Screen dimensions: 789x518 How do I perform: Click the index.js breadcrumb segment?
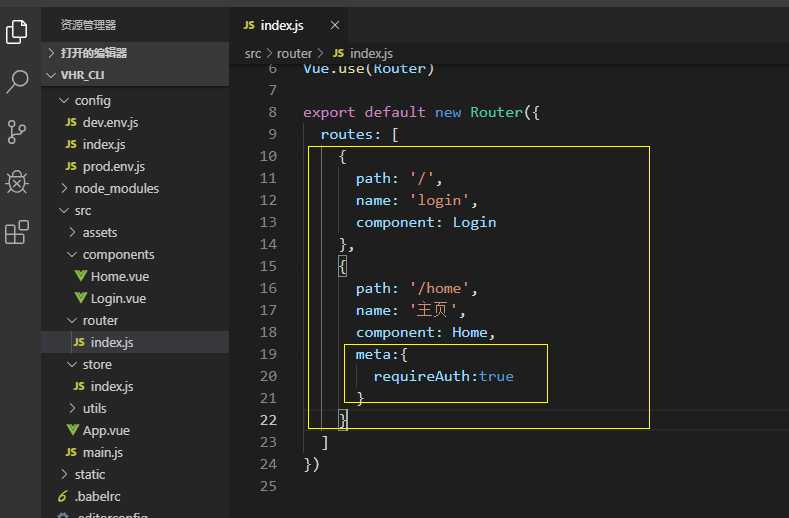(x=362, y=53)
